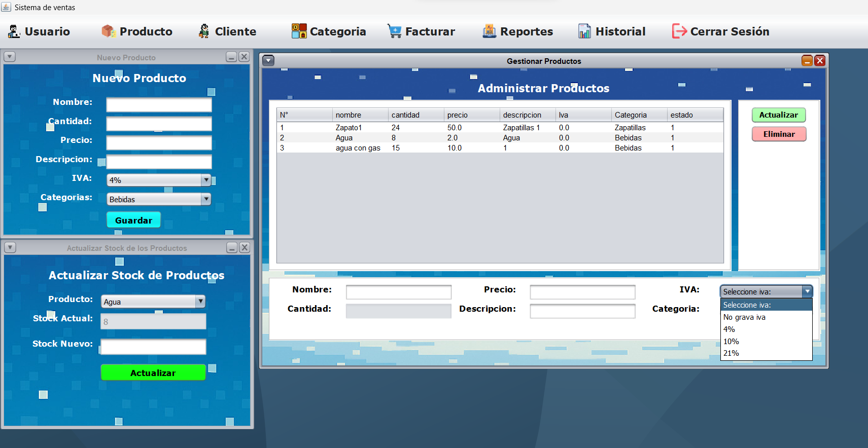Click the Stock Nuevo input field
The height and width of the screenshot is (448, 868).
click(153, 347)
